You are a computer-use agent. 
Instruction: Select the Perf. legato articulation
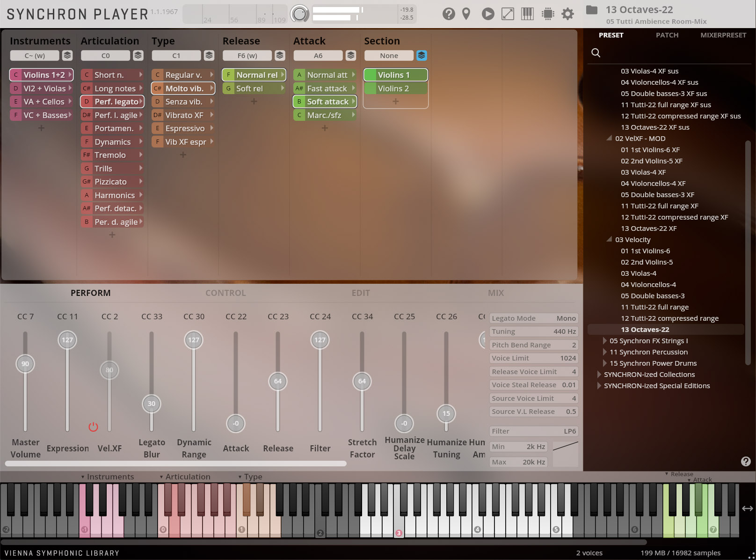click(112, 102)
